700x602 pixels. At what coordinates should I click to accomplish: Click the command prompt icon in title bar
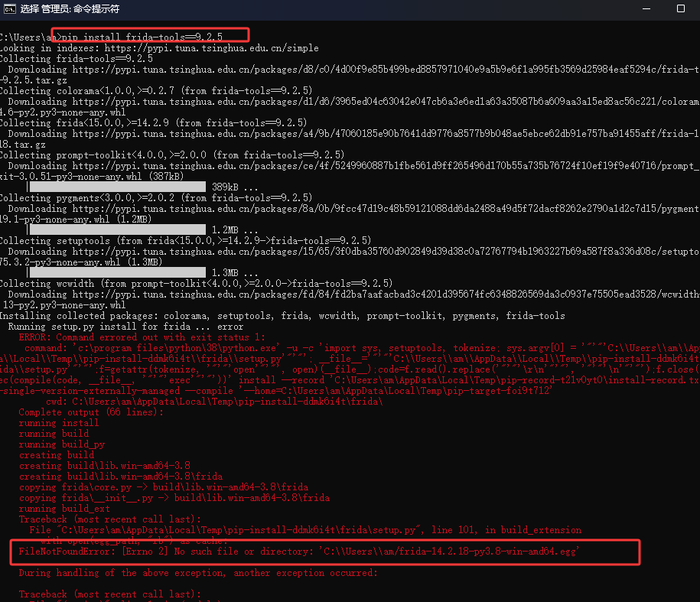point(9,9)
